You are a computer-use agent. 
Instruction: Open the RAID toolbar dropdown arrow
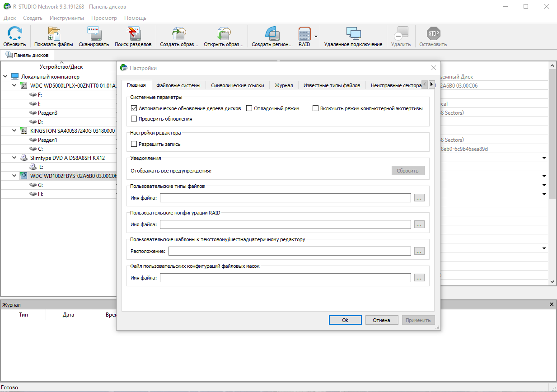tap(316, 37)
